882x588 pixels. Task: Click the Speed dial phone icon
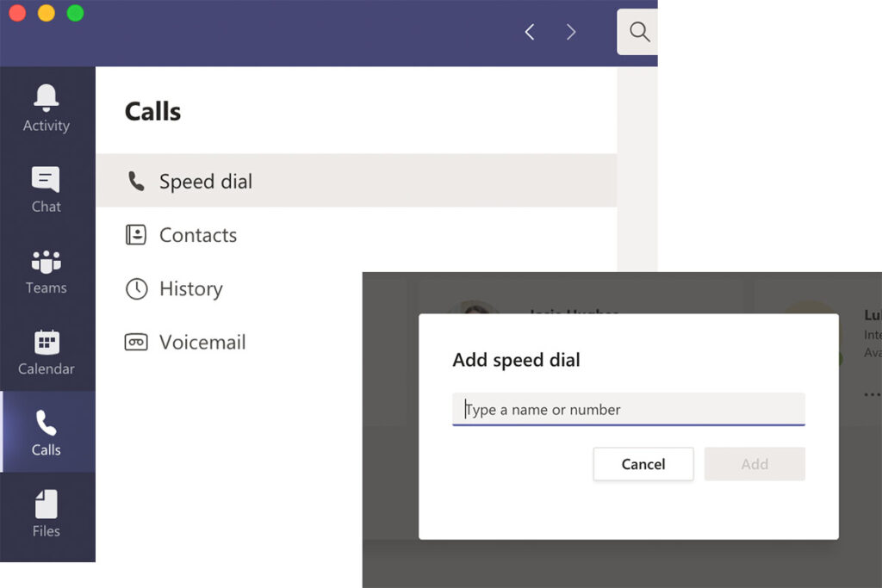[x=137, y=181]
